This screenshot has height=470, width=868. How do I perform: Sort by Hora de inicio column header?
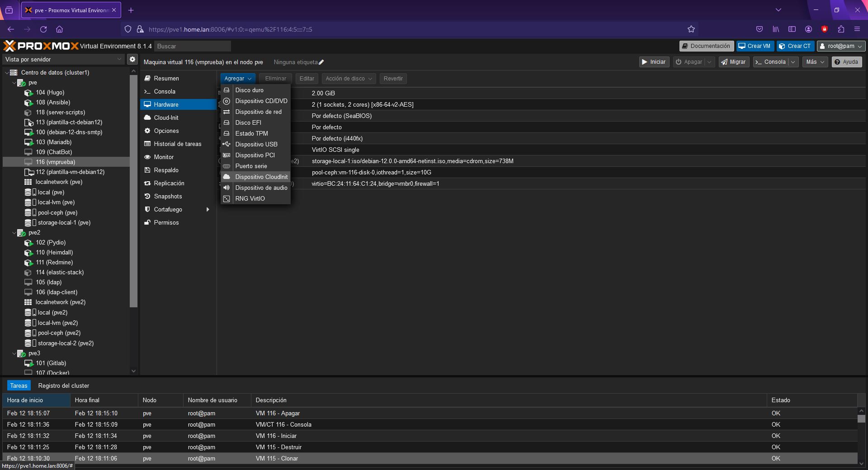click(36, 400)
